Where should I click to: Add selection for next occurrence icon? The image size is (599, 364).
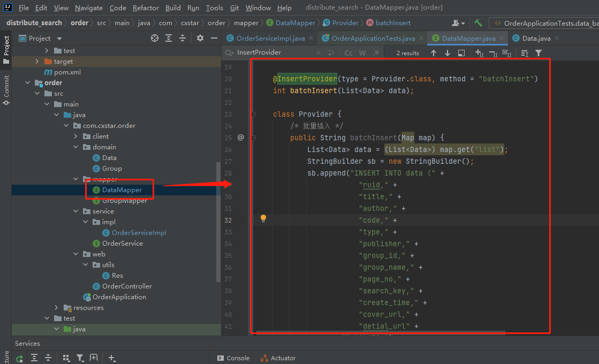479,53
